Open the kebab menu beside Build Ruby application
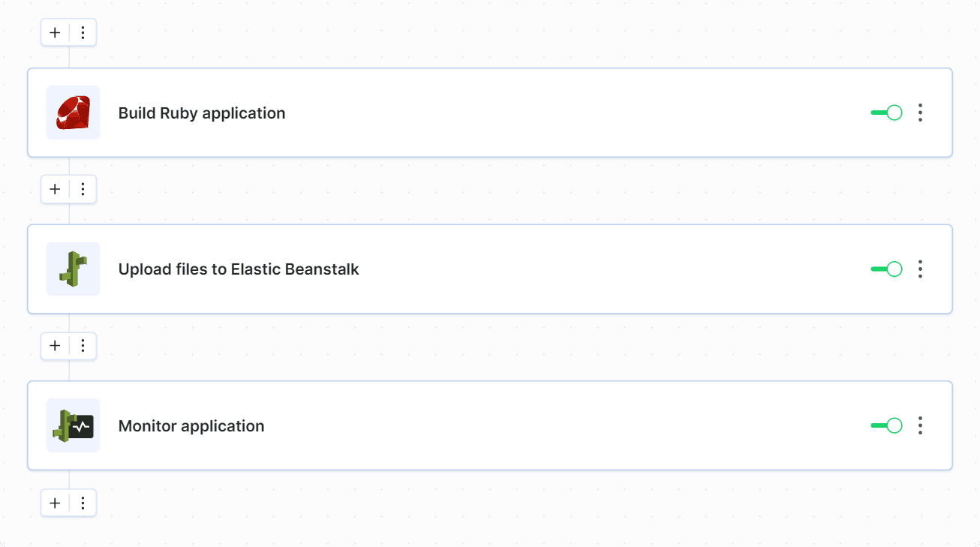Screen dimensions: 980x547 [x=920, y=113]
